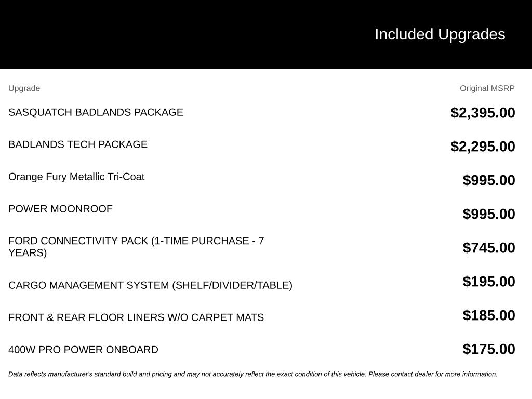Select Orange Fury Metallic Tri-Coat upgrade

(76, 177)
